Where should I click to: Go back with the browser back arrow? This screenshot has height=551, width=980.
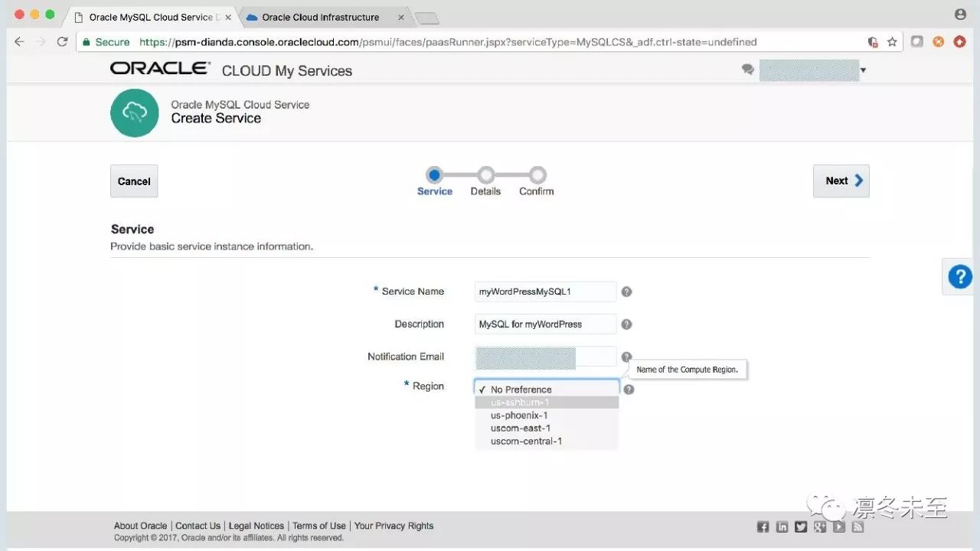point(20,41)
